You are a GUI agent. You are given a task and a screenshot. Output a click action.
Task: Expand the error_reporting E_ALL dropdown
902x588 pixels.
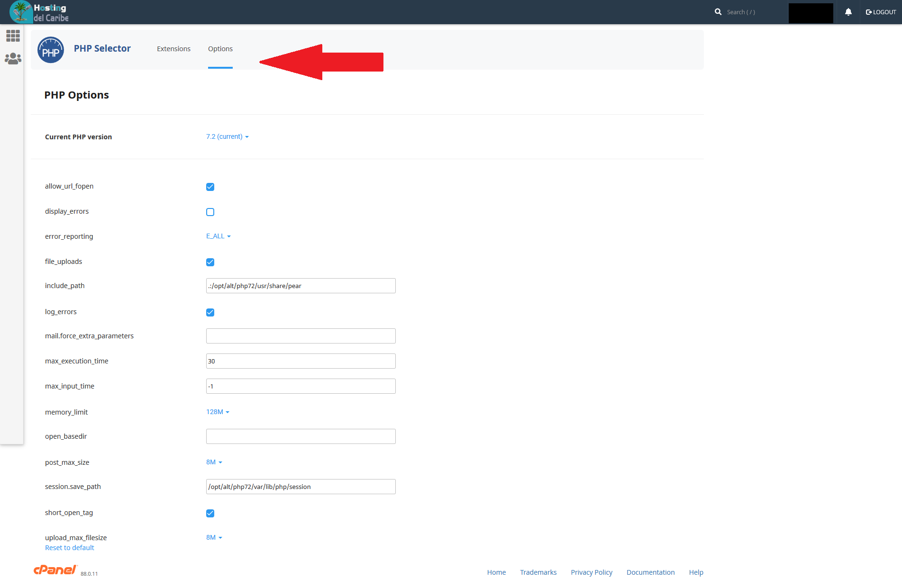tap(218, 236)
